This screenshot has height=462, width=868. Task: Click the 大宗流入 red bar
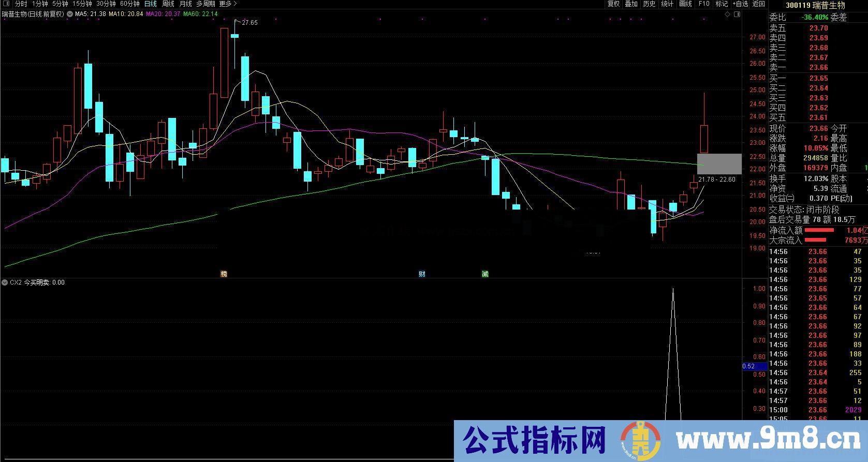pos(815,240)
